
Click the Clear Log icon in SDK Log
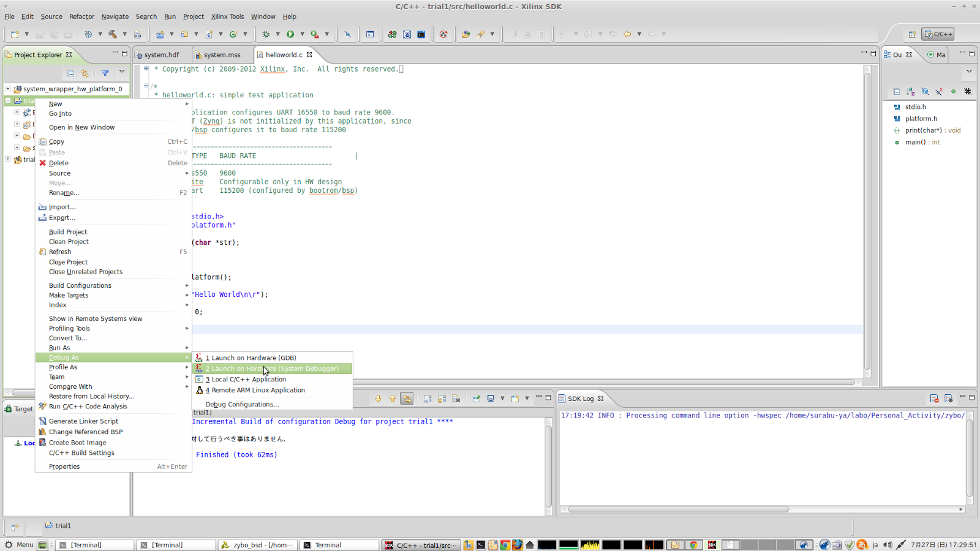pyautogui.click(x=934, y=399)
